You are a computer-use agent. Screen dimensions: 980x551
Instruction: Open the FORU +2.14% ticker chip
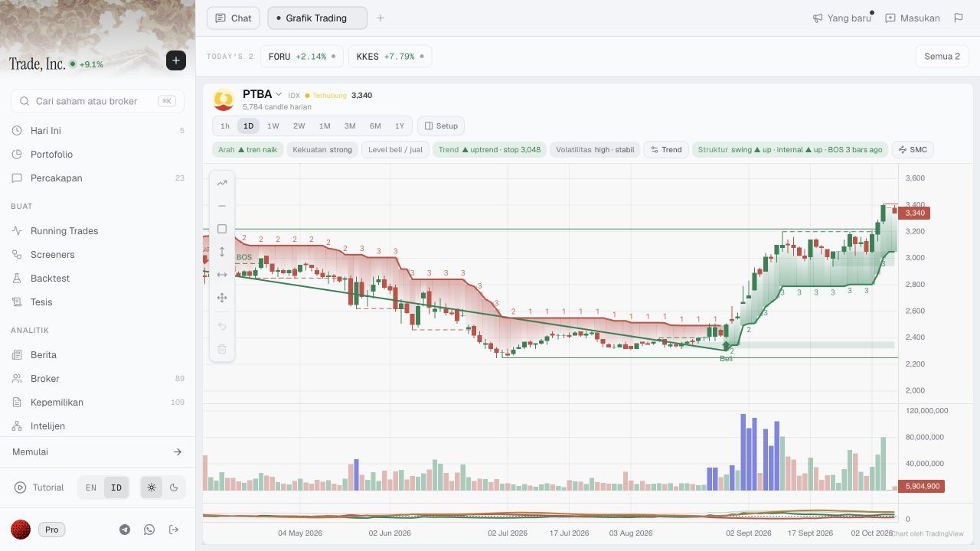pos(302,57)
